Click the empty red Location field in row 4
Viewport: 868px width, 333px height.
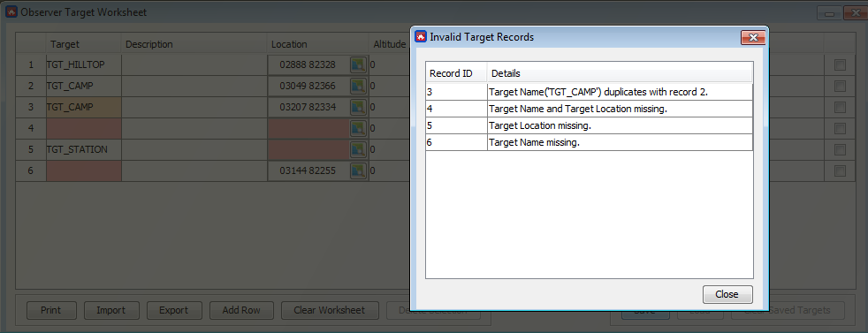coord(308,128)
